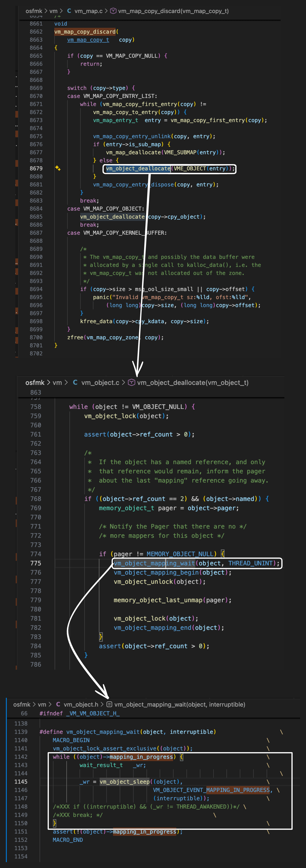This screenshot has height=868, width=306.
Task: Click the macro symbol icon before vm_object_mapping_wait breadcrumb
Action: tap(109, 704)
